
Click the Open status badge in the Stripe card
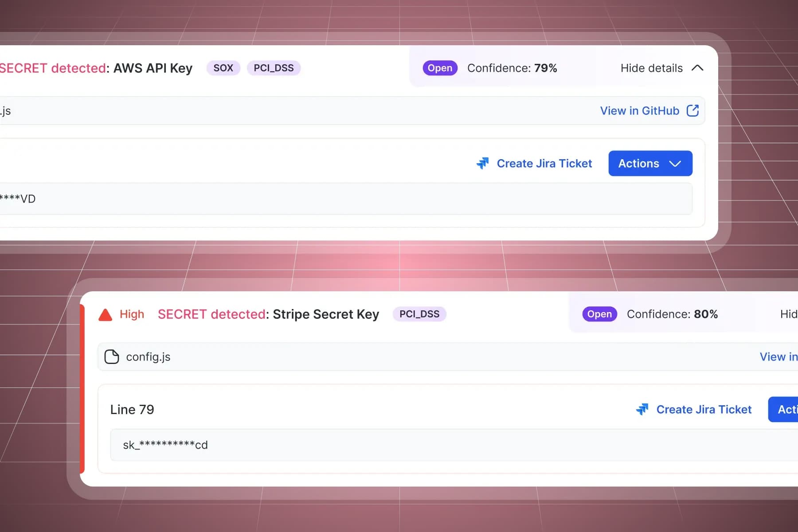599,314
